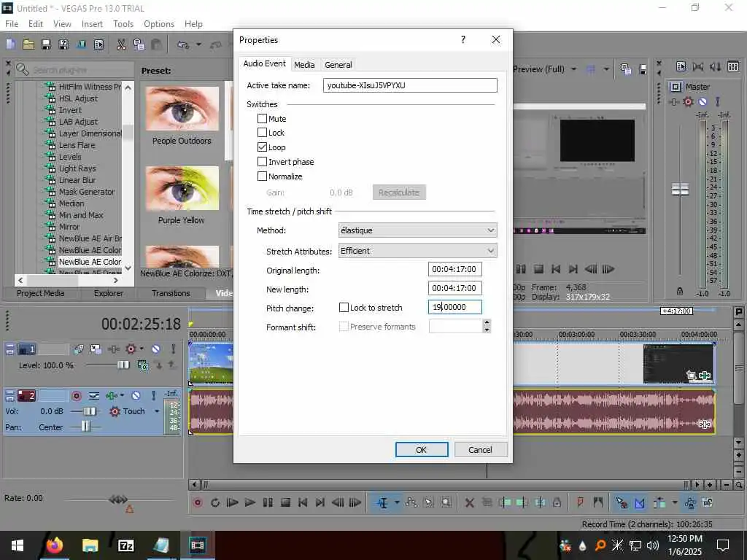
Task: Click track 1 Level slider handle
Action: [x=123, y=365]
